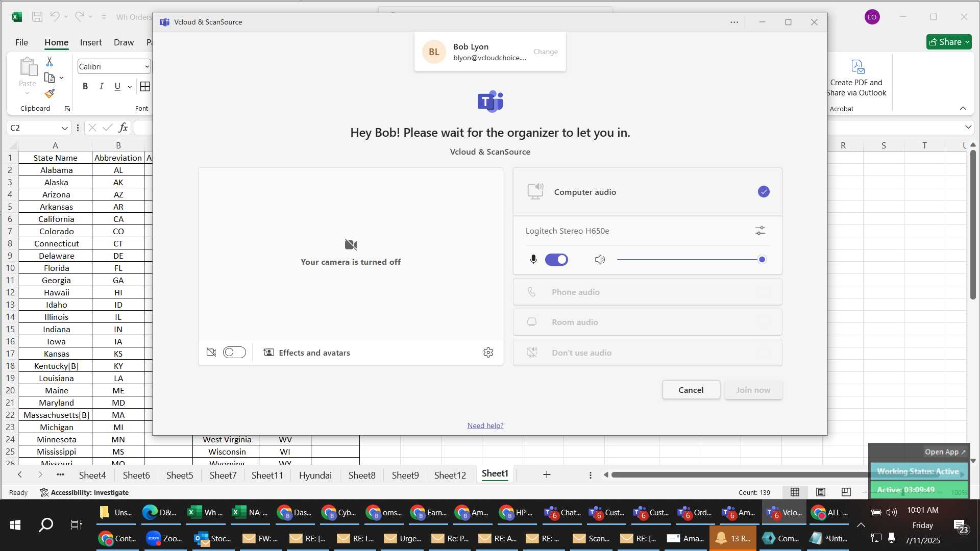Click the Excel Copy icon
The height and width of the screenshot is (551, 980).
pyautogui.click(x=50, y=78)
